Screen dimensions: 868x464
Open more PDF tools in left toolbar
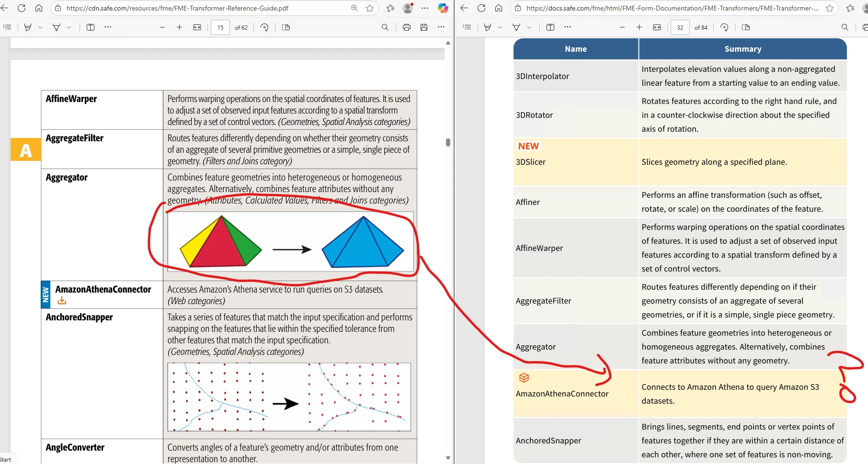coord(108,27)
